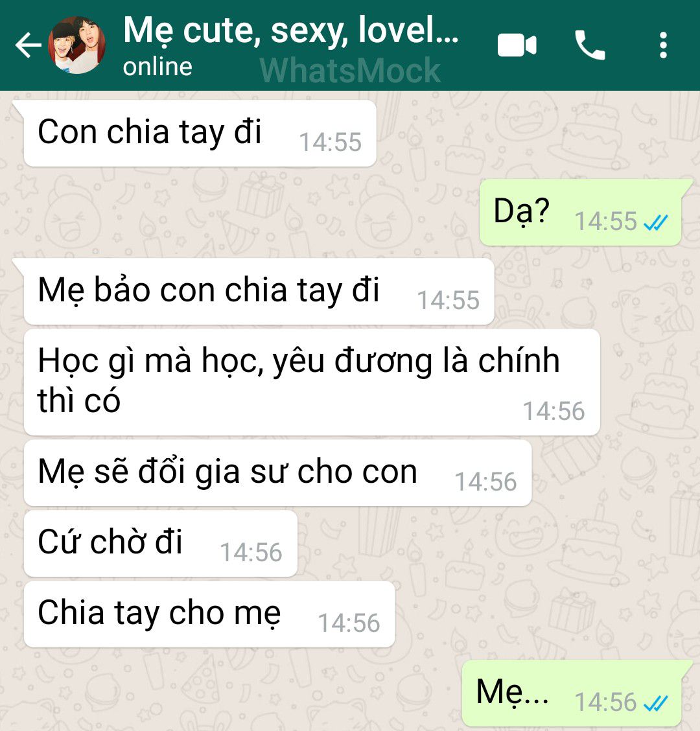The height and width of the screenshot is (731, 700).
Task: Select the 'Mẹ...' sent message
Action: coord(572,693)
